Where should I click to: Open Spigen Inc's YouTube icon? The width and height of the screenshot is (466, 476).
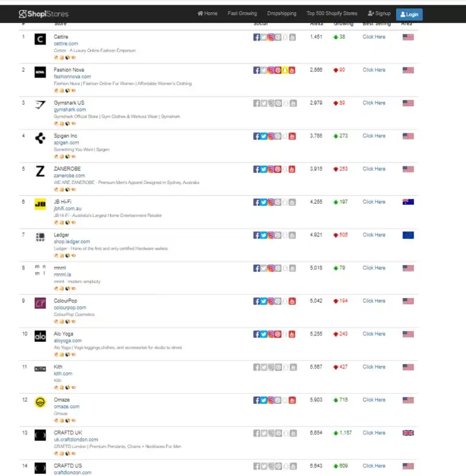pos(292,136)
